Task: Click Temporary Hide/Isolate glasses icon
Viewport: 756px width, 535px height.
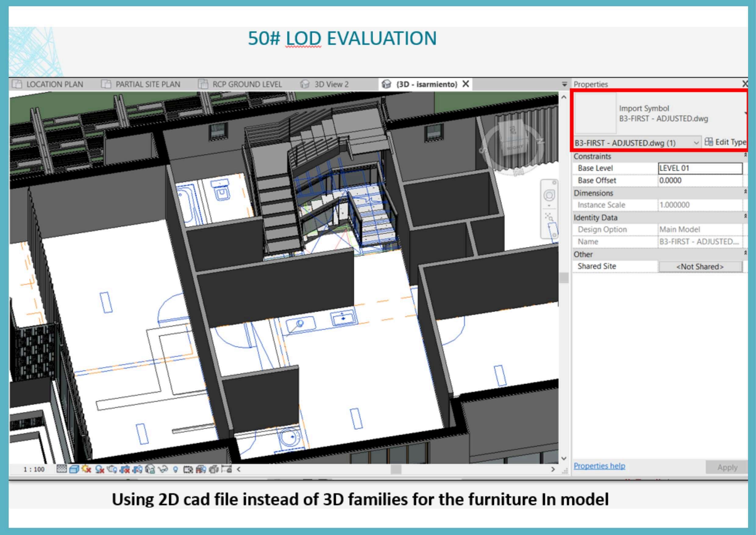Action: coord(163,469)
